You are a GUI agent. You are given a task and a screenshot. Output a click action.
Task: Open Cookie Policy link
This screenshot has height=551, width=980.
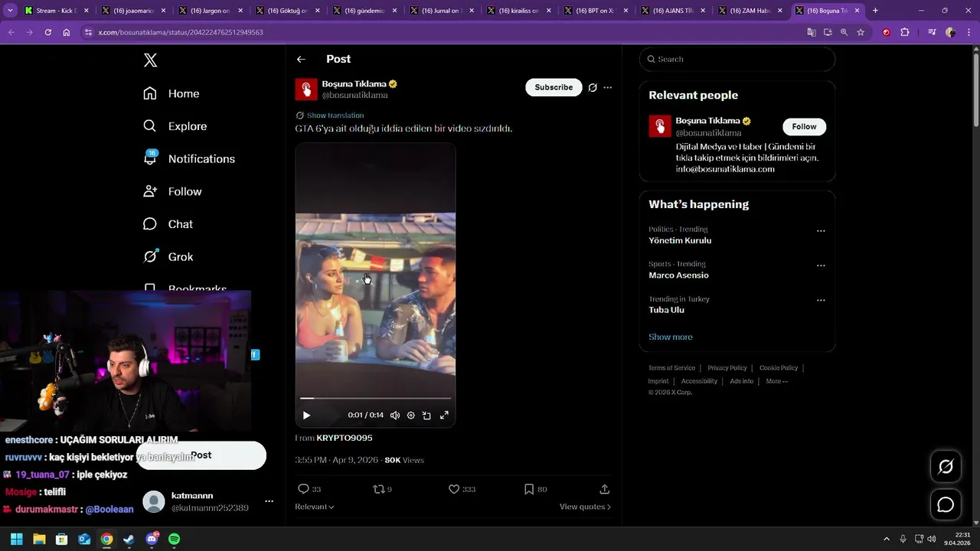coord(779,368)
